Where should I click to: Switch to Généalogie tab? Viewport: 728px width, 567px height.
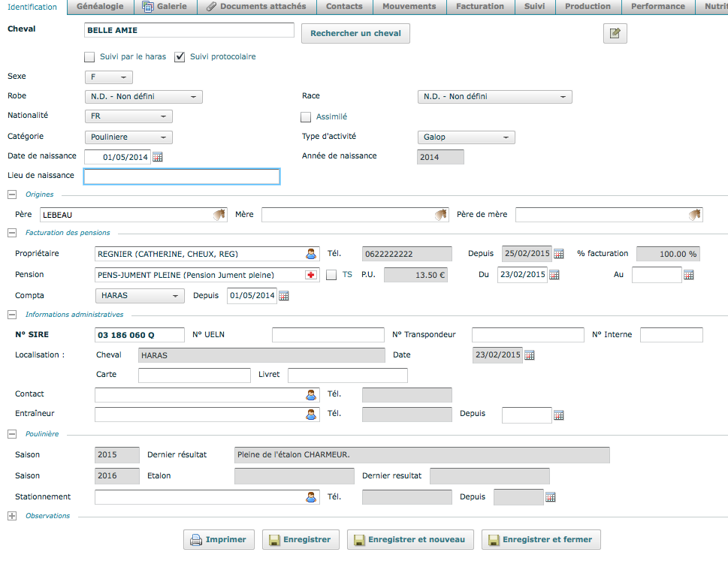click(x=100, y=7)
